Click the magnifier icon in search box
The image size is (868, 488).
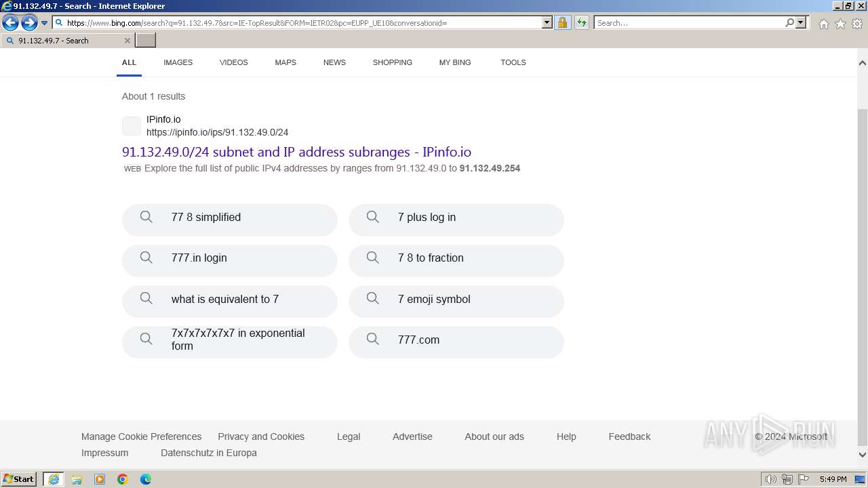[x=789, y=23]
